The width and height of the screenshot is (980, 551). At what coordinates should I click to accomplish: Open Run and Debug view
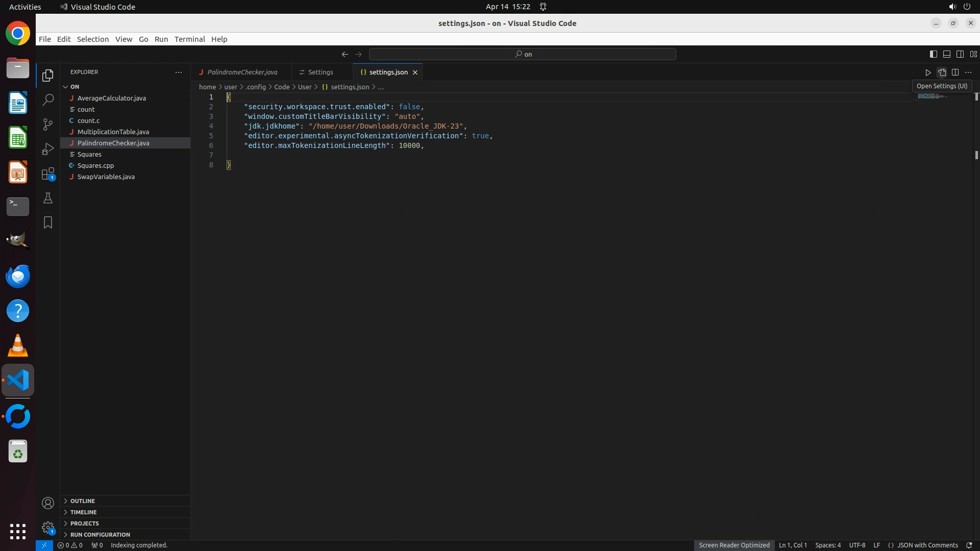click(48, 148)
